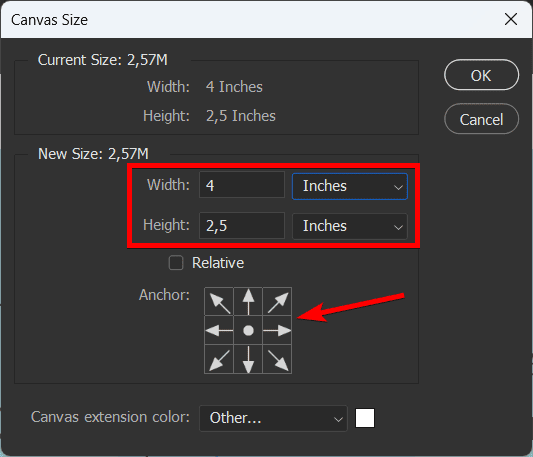The image size is (533, 457).
Task: Set anchor to bottom-right arrow
Action: coord(277,359)
